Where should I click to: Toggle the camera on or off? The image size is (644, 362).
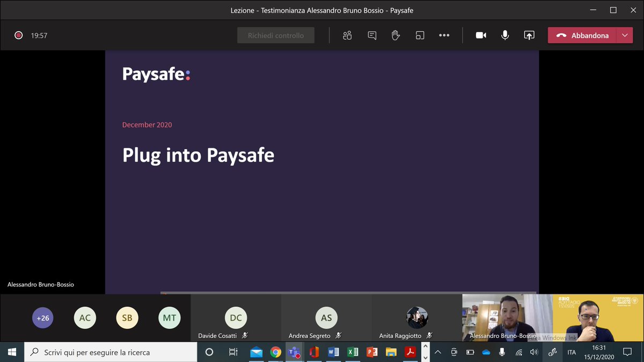[481, 35]
